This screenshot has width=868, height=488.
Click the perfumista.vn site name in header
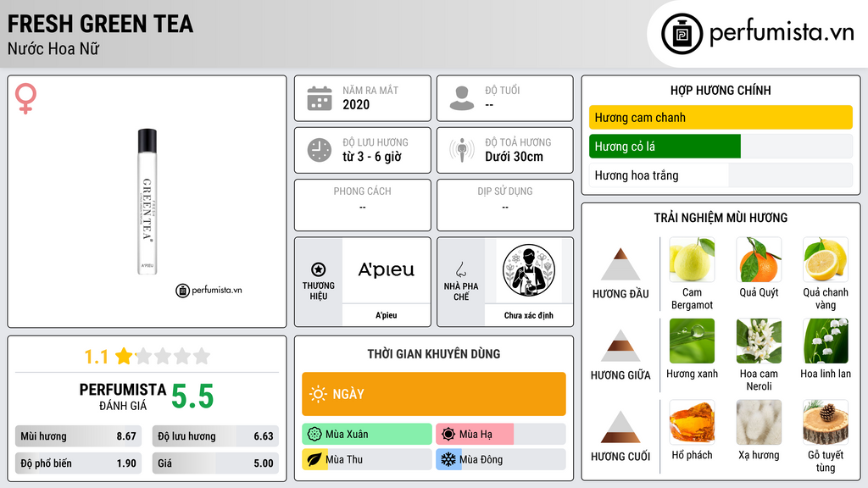click(x=782, y=32)
